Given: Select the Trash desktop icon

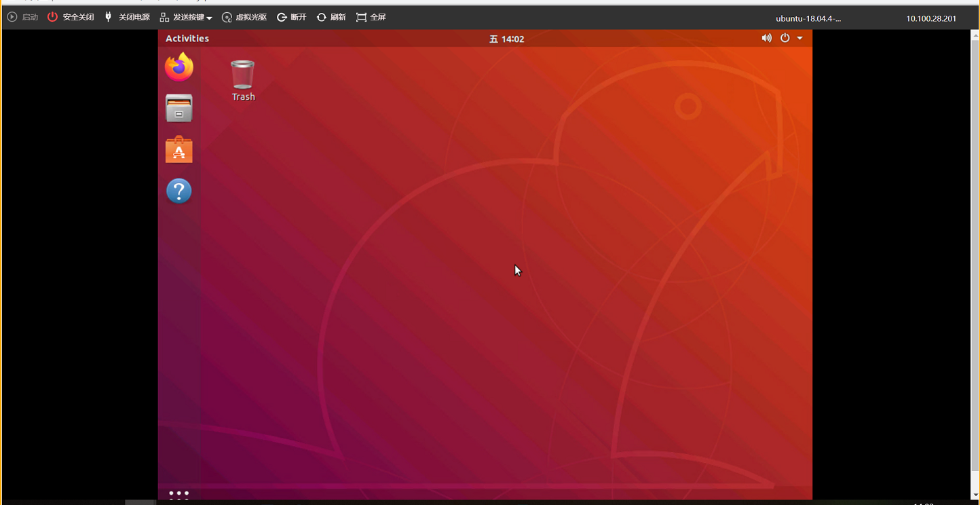Looking at the screenshot, I should (x=243, y=81).
